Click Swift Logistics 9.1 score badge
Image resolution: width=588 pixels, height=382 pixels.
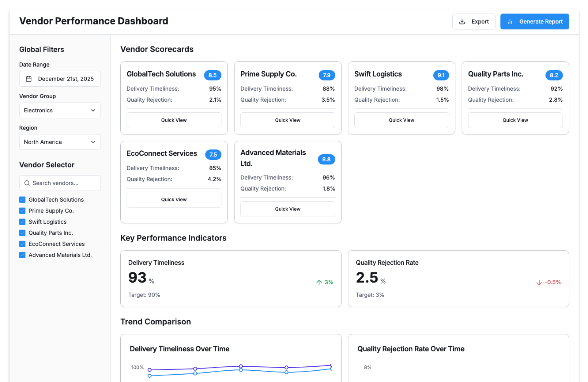tap(441, 75)
